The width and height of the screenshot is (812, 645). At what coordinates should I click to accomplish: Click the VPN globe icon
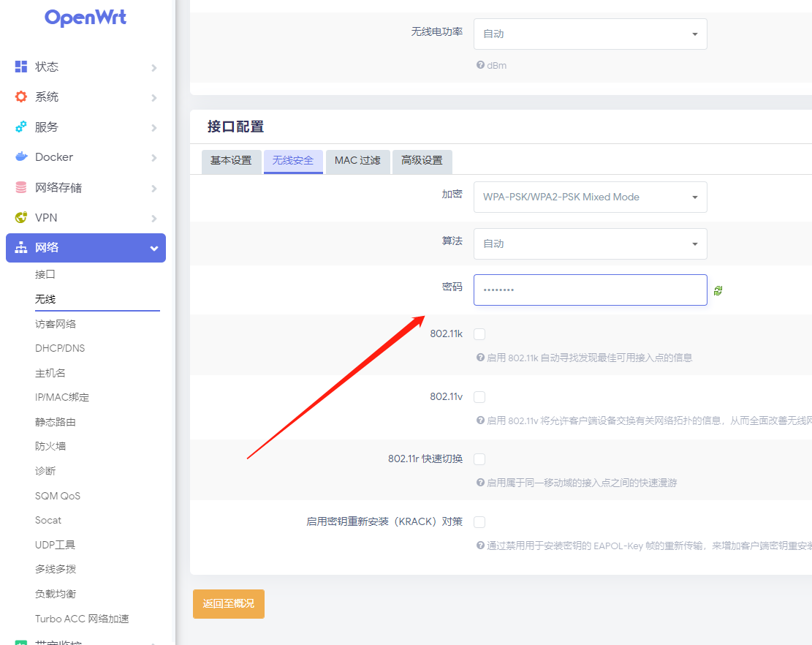pyautogui.click(x=21, y=217)
